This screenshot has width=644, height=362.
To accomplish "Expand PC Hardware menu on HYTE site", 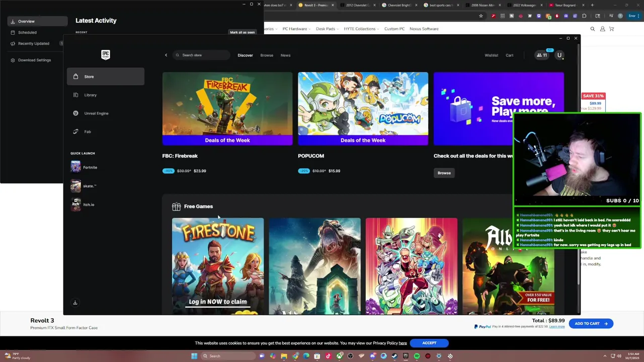I will [x=296, y=29].
